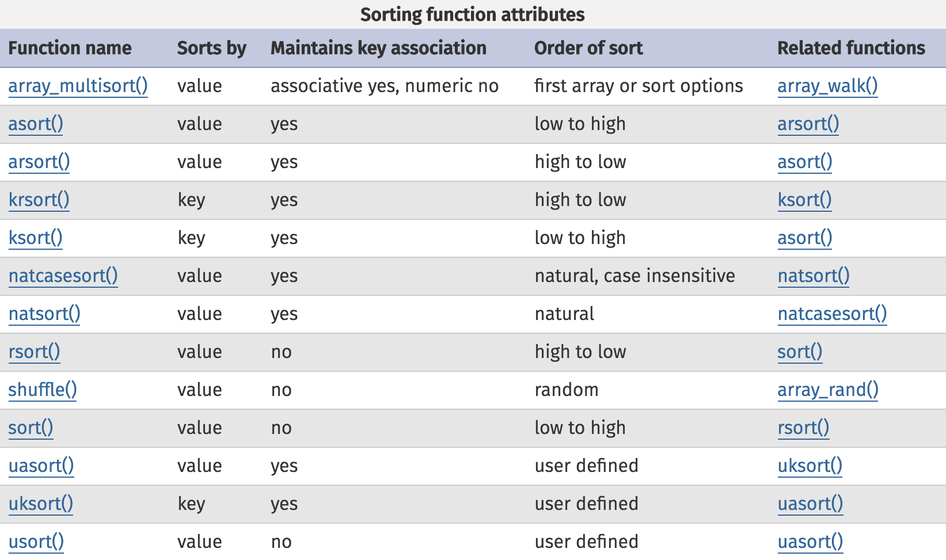Click the Function name column header
The width and height of the screenshot is (946, 560).
70,48
